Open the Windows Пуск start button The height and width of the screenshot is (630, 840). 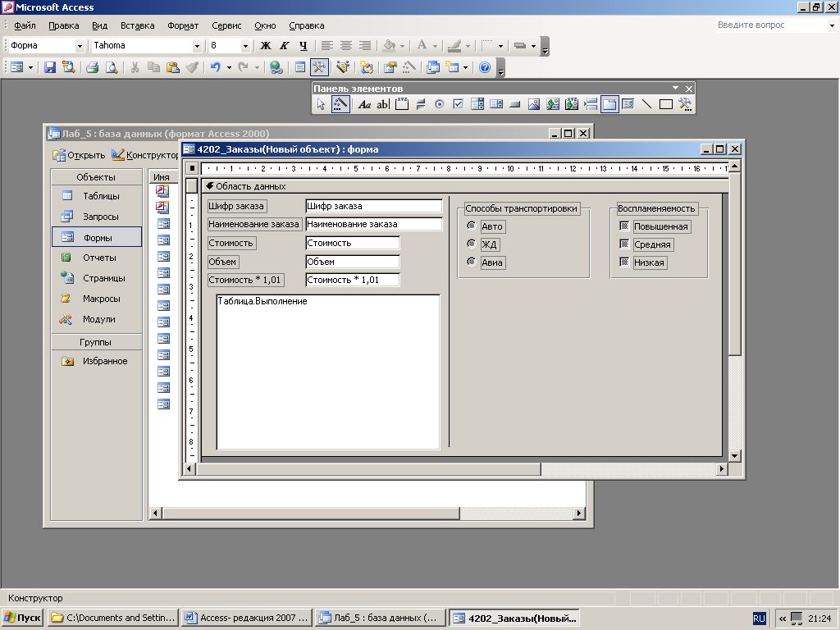point(22,618)
